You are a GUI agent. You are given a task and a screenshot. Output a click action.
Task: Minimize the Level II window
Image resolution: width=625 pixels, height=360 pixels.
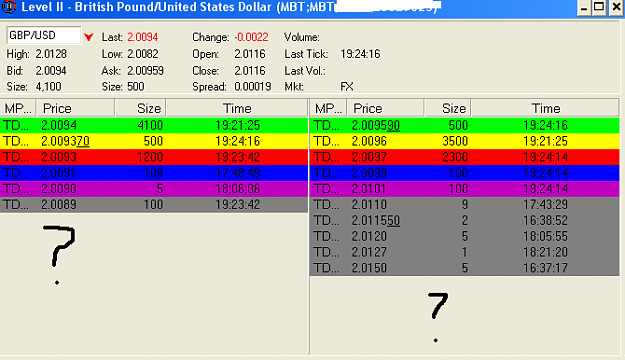584,8
